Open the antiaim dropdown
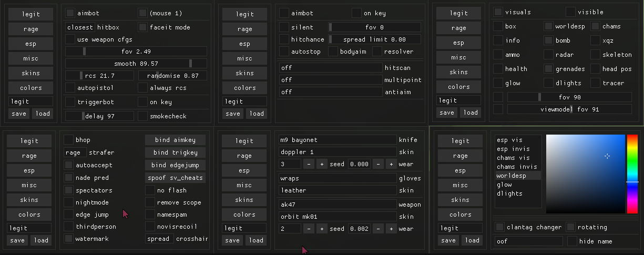 pyautogui.click(x=331, y=91)
